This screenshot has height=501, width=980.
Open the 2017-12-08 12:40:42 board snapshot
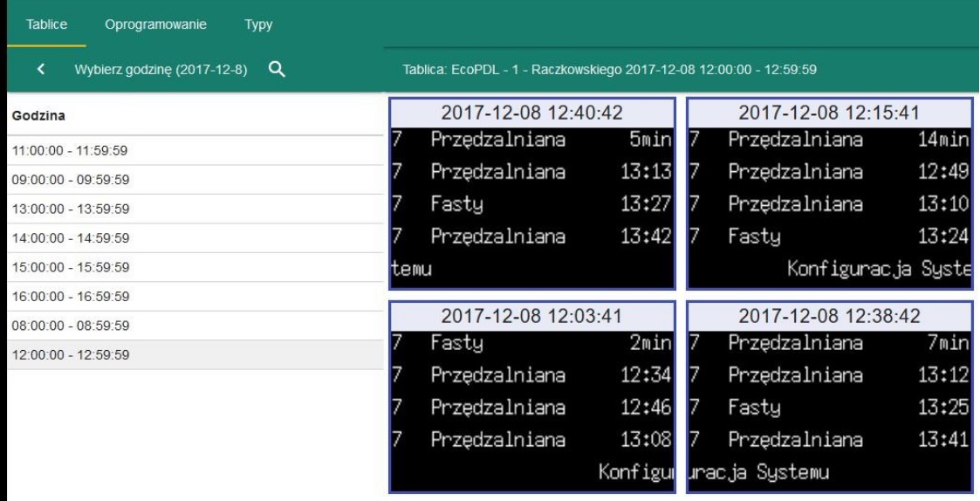[x=531, y=193]
